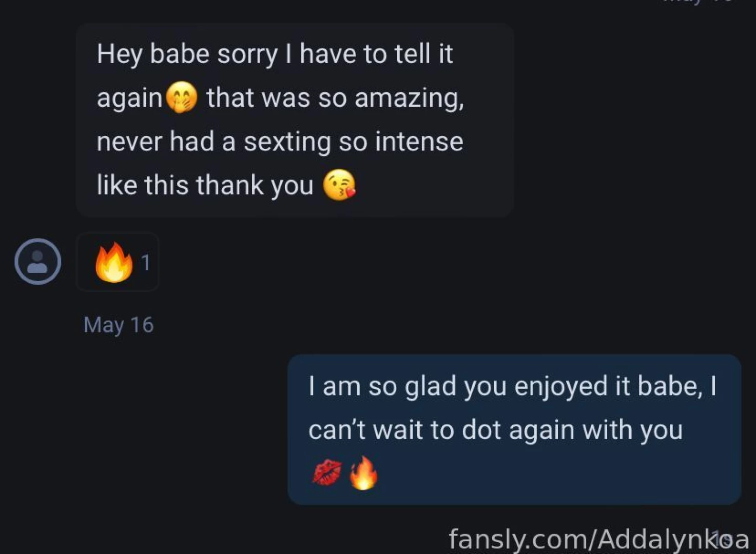756x554 pixels.
Task: Expand the May 16 date separator
Action: tap(119, 324)
